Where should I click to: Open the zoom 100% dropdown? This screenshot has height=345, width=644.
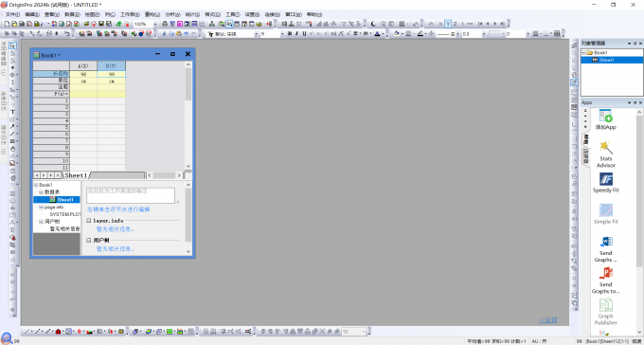(155, 25)
